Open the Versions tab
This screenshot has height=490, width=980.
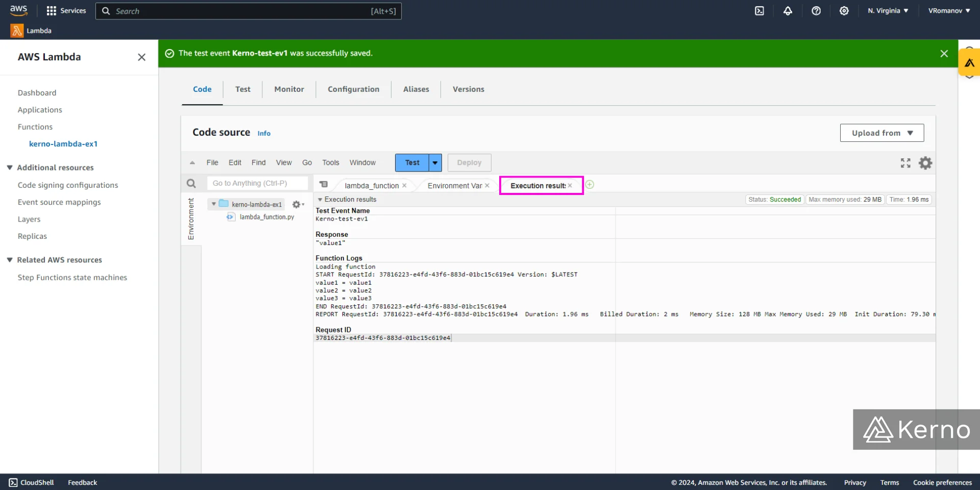469,89
